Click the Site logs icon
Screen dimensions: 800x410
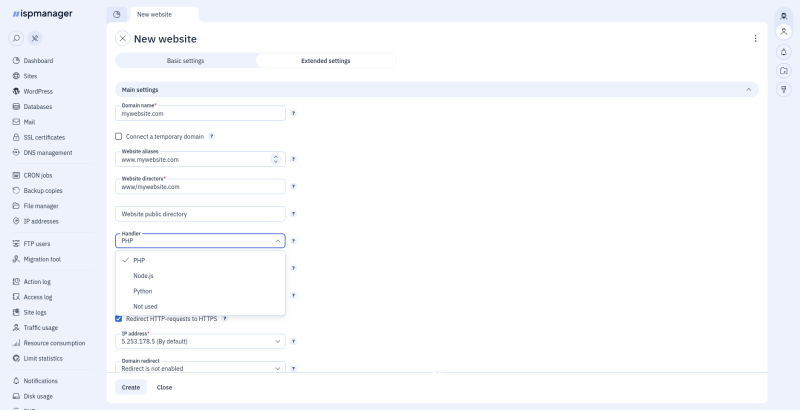[x=16, y=312]
